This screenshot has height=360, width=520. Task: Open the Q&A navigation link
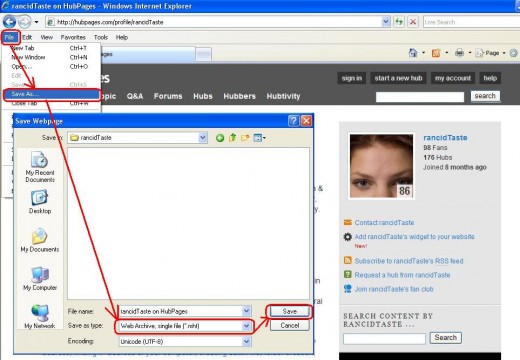[135, 96]
